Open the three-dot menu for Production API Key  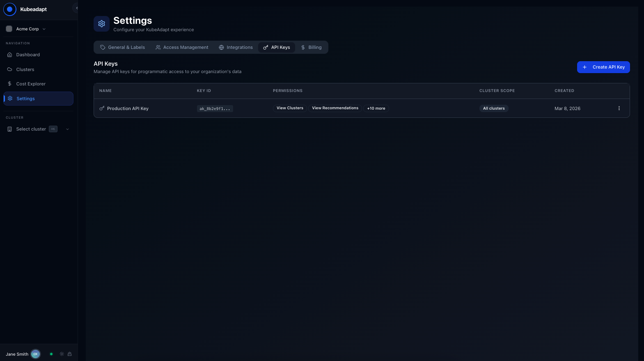click(x=619, y=108)
